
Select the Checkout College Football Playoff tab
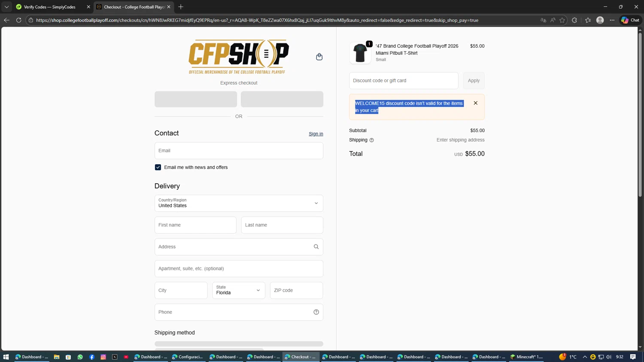point(134,7)
